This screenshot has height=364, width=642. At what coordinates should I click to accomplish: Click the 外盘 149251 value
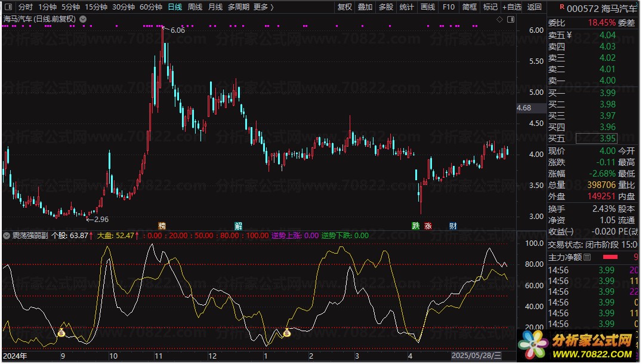tap(601, 196)
